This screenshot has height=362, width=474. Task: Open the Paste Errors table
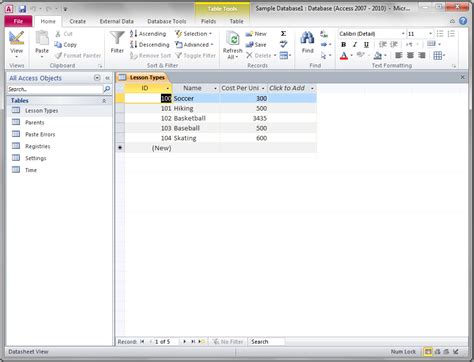tap(40, 134)
